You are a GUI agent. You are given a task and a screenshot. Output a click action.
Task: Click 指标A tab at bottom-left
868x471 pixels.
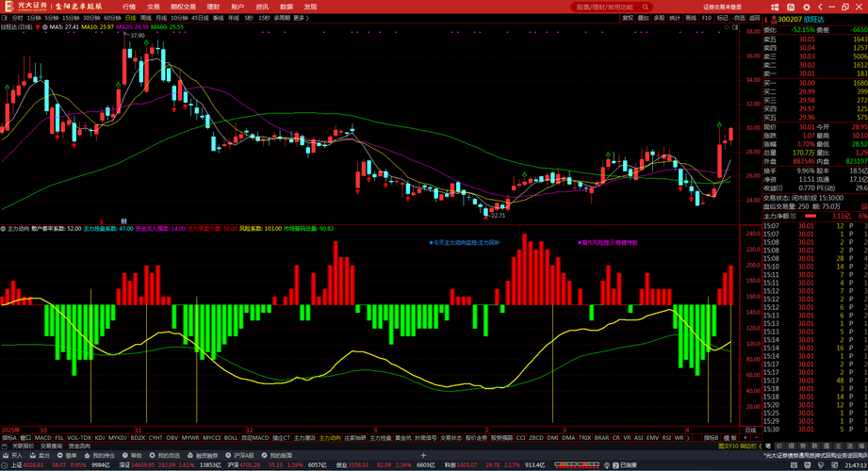[8, 438]
